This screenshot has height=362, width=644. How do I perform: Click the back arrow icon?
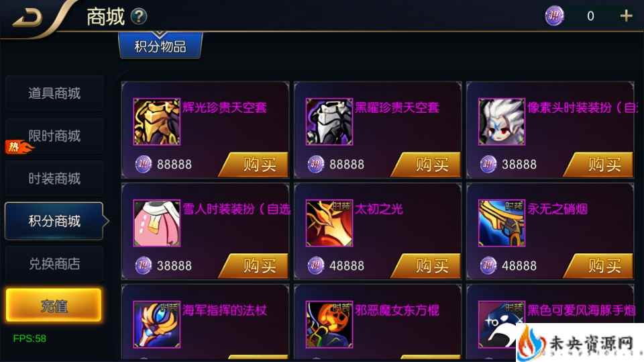click(x=28, y=17)
